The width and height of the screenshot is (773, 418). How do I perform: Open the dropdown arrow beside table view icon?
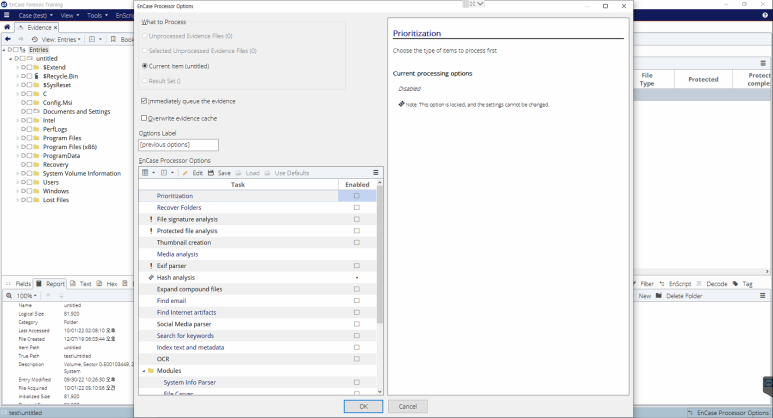click(x=153, y=173)
